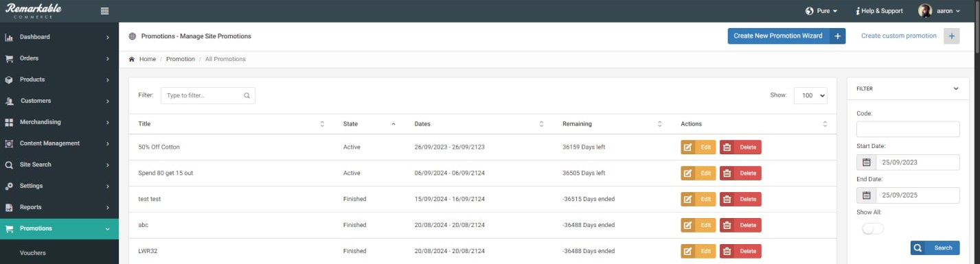The height and width of the screenshot is (264, 980).
Task: Click the globe icon beside Pure
Action: click(809, 11)
